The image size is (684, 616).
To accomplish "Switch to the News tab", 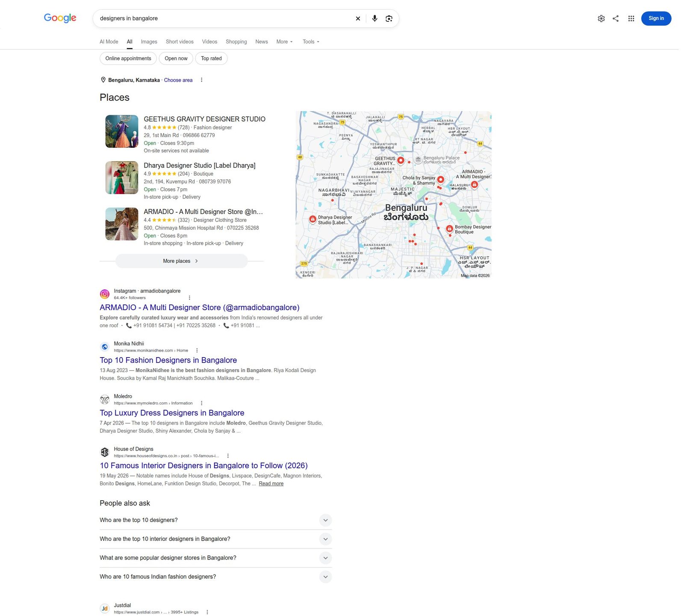I will tap(262, 41).
